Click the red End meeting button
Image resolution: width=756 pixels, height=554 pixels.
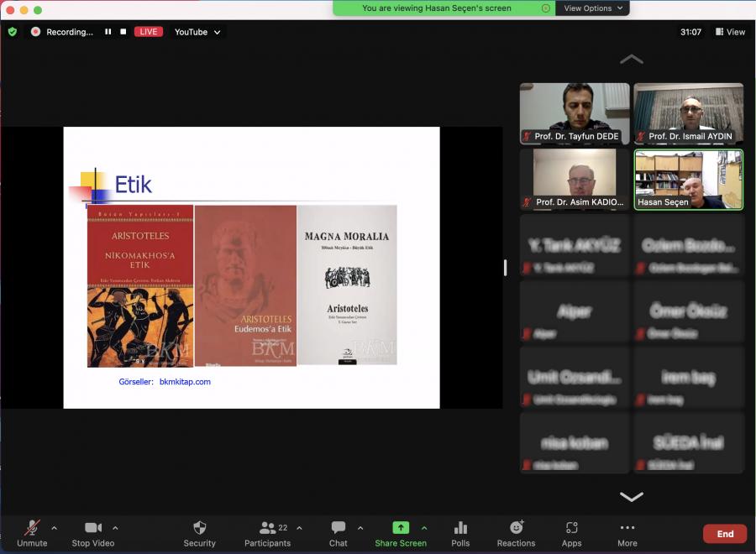click(725, 534)
